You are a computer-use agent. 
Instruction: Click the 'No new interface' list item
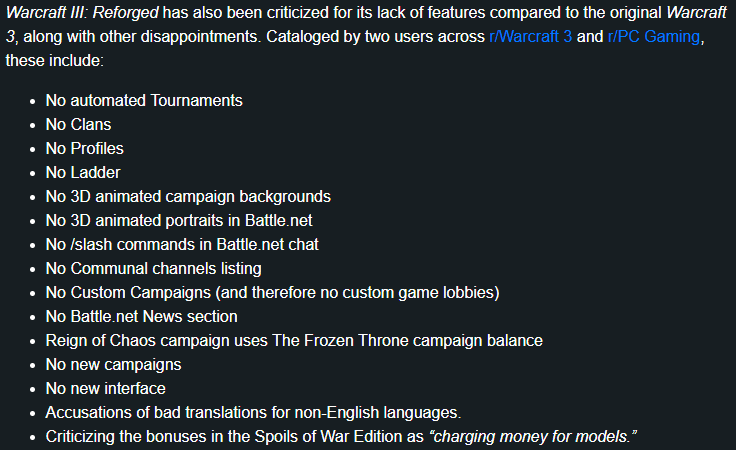pos(106,388)
